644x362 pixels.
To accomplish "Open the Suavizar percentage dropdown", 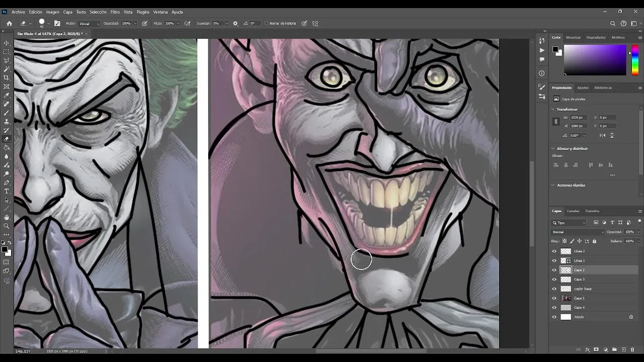I will (226, 23).
